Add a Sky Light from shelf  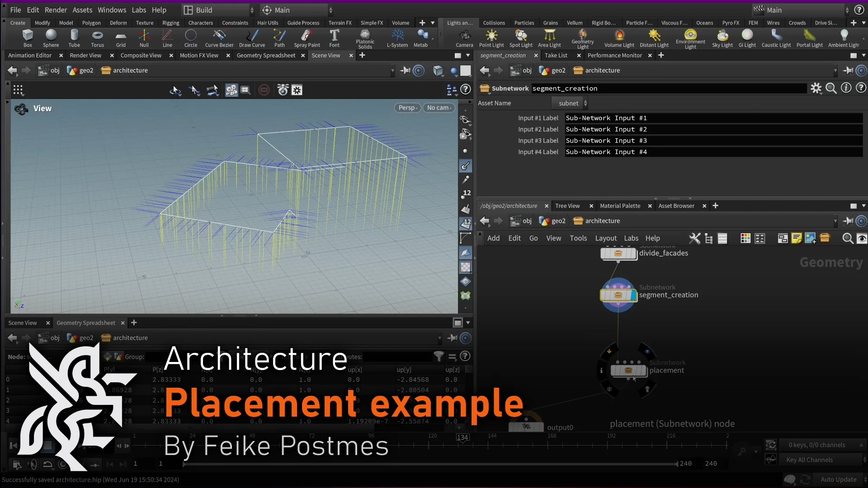coord(722,38)
